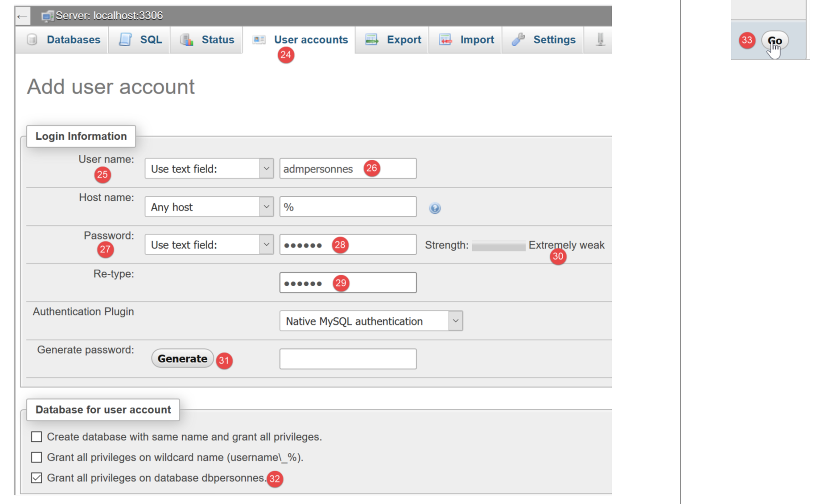Click the Re-type password field
This screenshot has width=817, height=504.
[348, 283]
